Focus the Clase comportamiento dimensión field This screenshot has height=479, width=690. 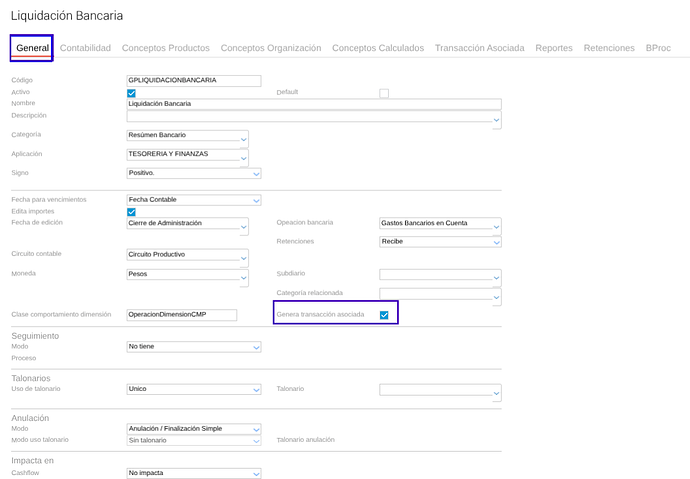[x=182, y=315]
